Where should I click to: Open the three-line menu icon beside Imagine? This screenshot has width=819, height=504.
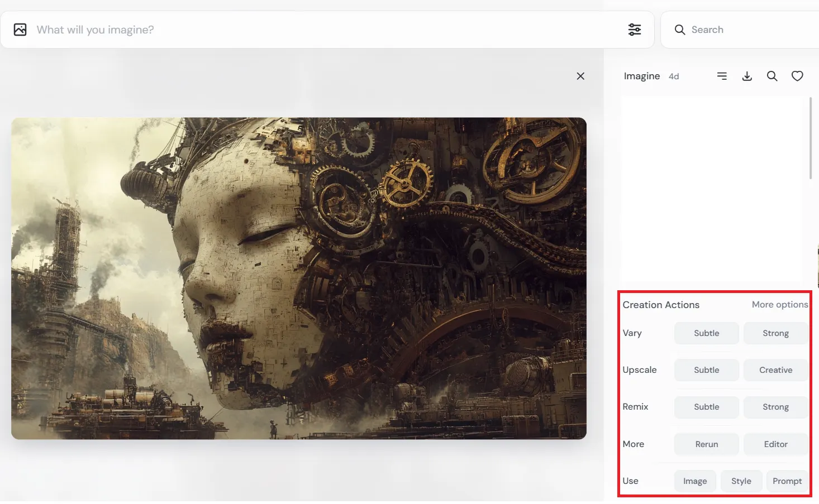(x=722, y=76)
